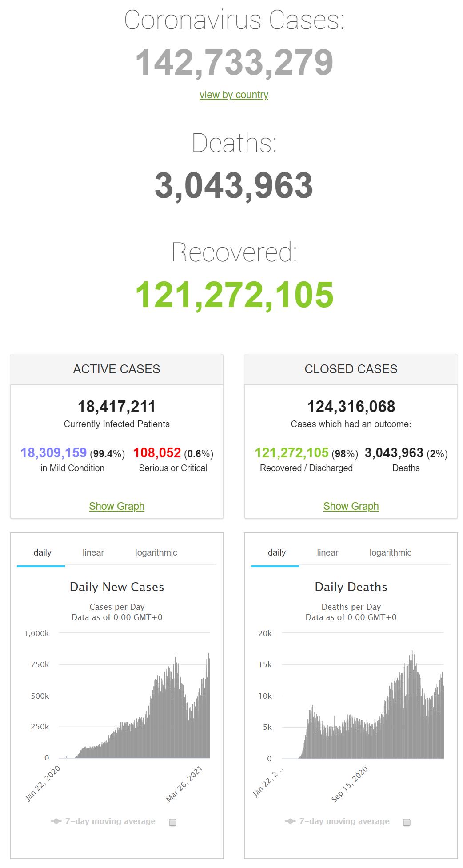Click the 7-day moving average label for cases

(110, 821)
